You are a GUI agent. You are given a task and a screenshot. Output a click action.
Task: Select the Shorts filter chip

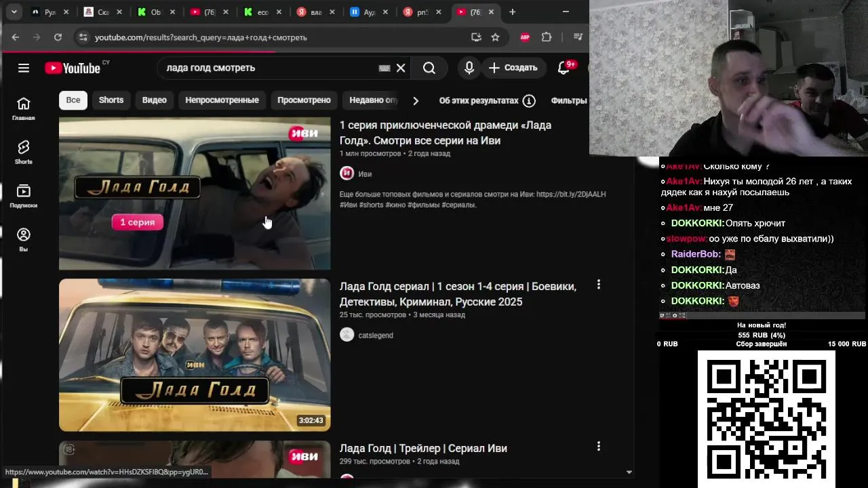[111, 100]
